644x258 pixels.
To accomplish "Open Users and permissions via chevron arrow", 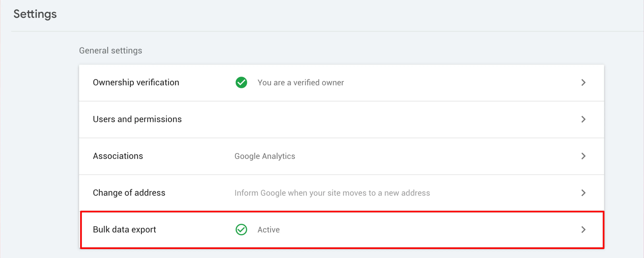I will click(x=583, y=119).
